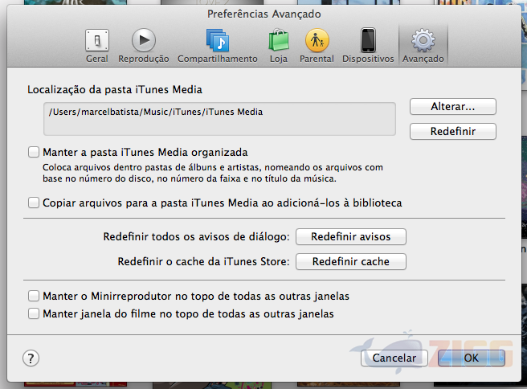
Task: Open the Reprodução play icon pane
Action: (x=144, y=46)
